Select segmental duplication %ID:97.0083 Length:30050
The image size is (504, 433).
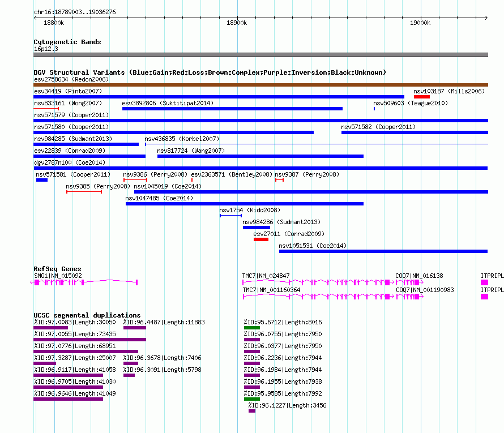tap(50, 328)
